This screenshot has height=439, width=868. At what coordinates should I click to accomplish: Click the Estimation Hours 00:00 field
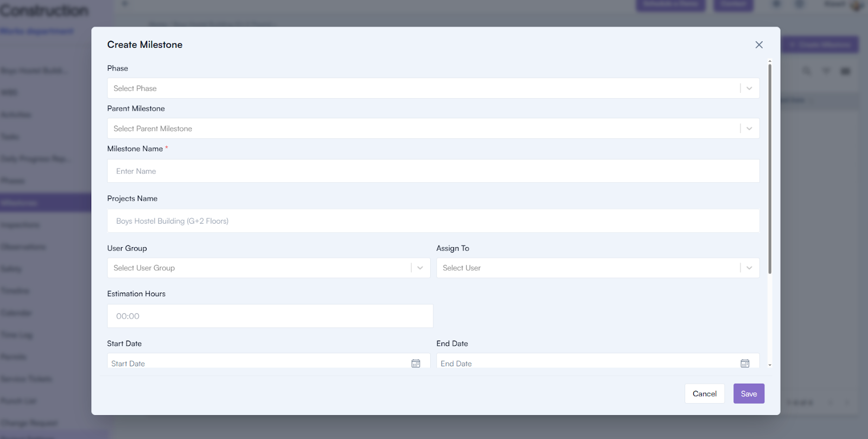(x=270, y=316)
